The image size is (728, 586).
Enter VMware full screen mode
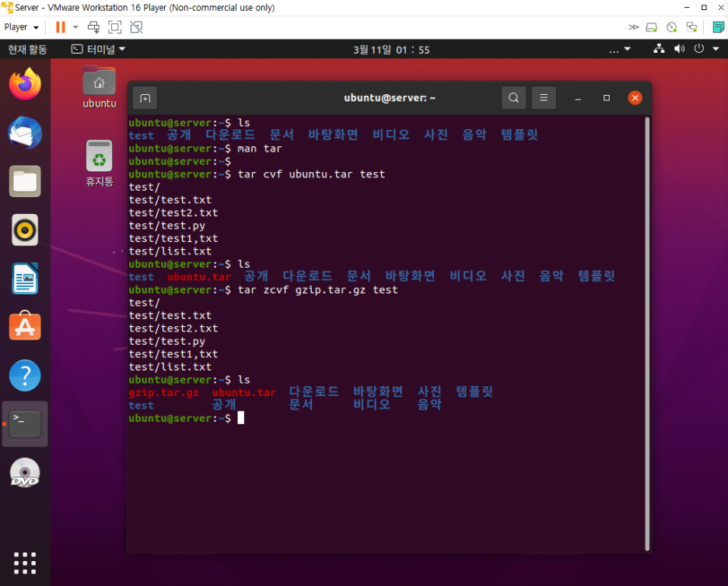tap(114, 27)
